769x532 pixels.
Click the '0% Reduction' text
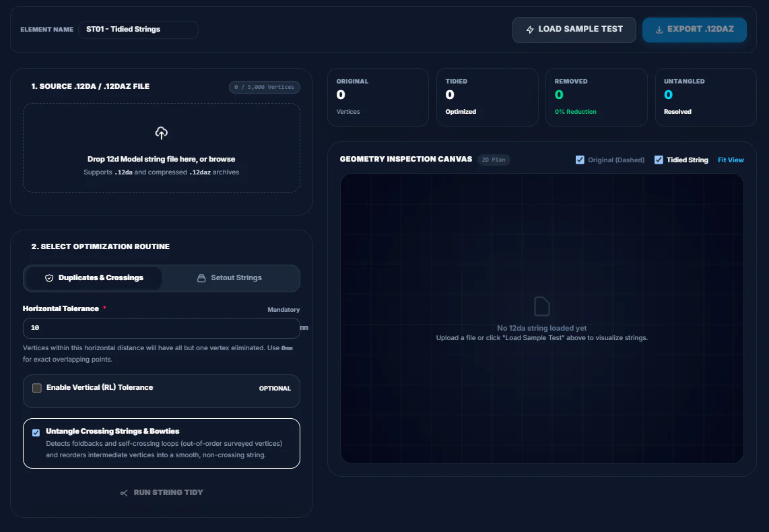(x=576, y=112)
